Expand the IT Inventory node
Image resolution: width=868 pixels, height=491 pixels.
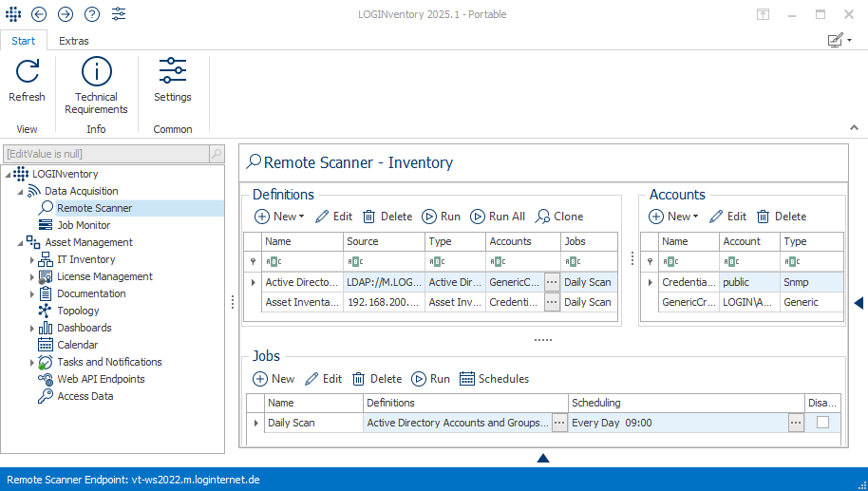click(31, 259)
